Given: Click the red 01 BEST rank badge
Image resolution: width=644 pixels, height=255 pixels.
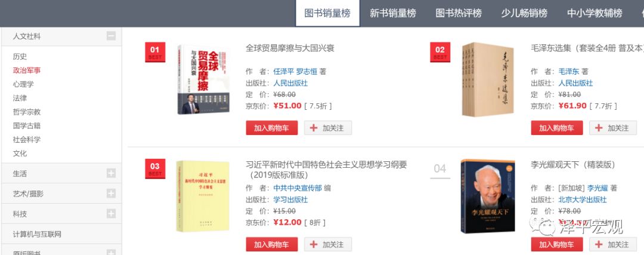Looking at the screenshot, I should click(x=155, y=52).
